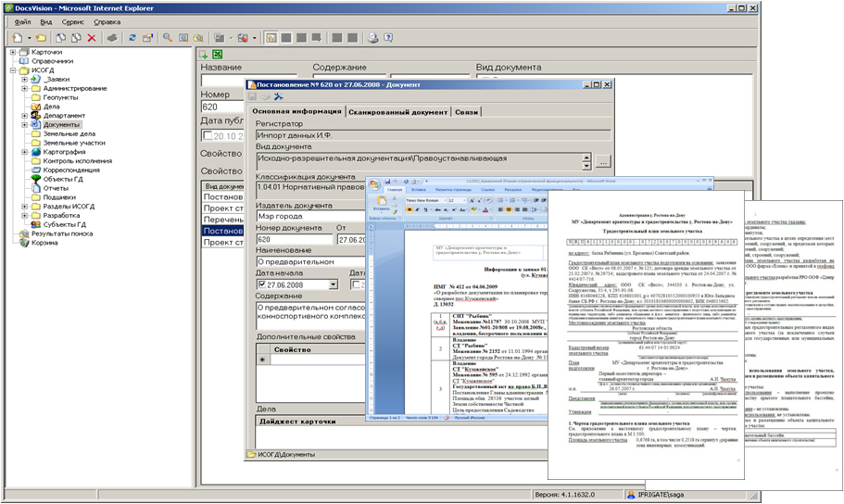Click the New document toolbar icon
Viewport: 844px width, 504px height.
pos(18,38)
